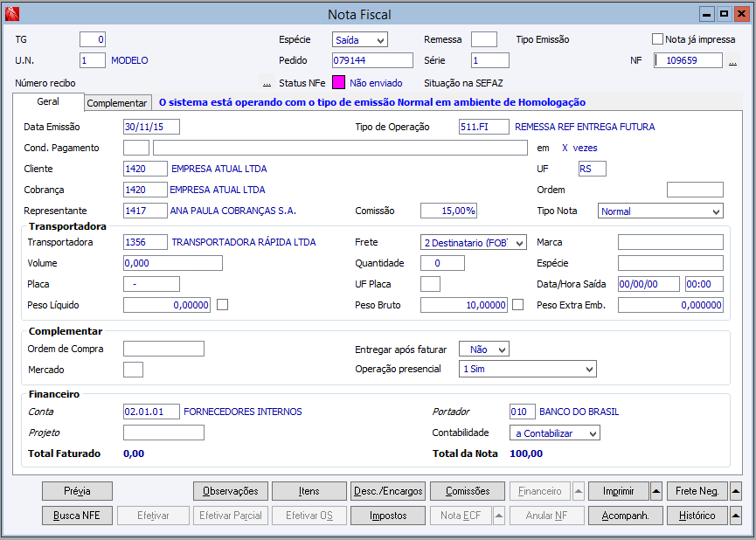Screen dimensions: 756x540
Task: Click the Conta field 02.01.01
Action: point(151,412)
